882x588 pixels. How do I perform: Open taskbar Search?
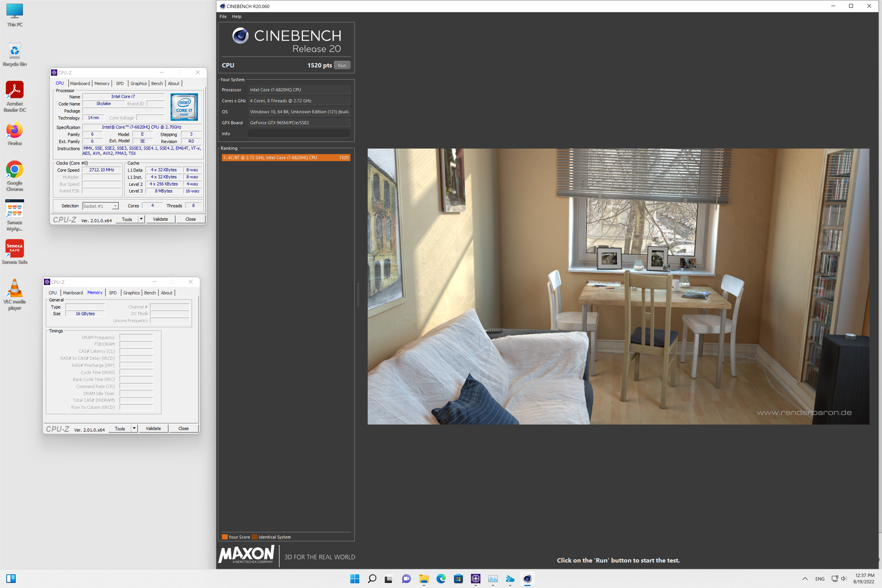tap(372, 579)
